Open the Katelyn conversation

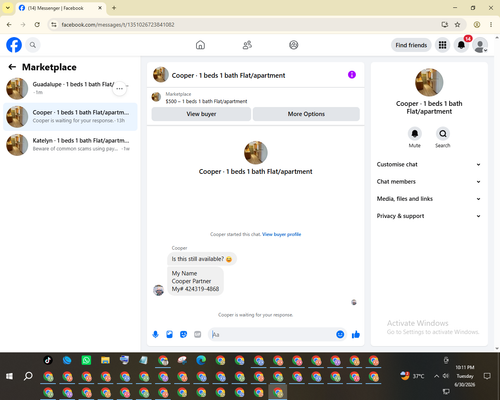[x=70, y=145]
